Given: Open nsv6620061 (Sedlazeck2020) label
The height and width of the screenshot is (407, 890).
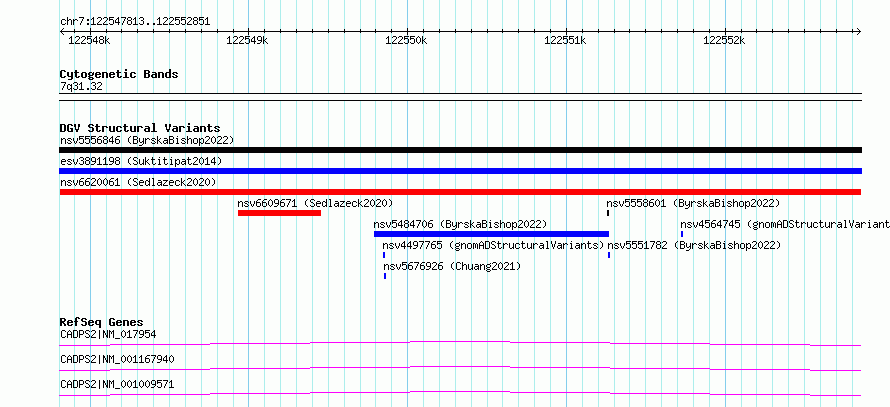Looking at the screenshot, I should coord(138,182).
